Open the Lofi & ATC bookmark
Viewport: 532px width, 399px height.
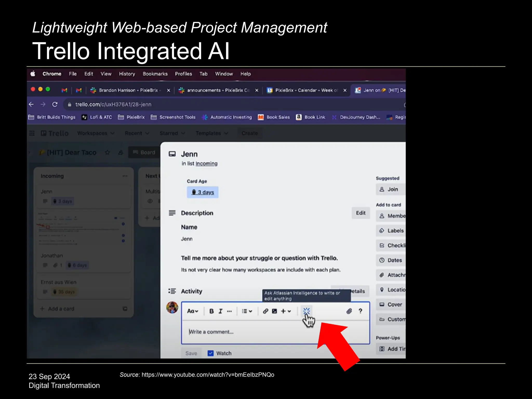tap(97, 117)
